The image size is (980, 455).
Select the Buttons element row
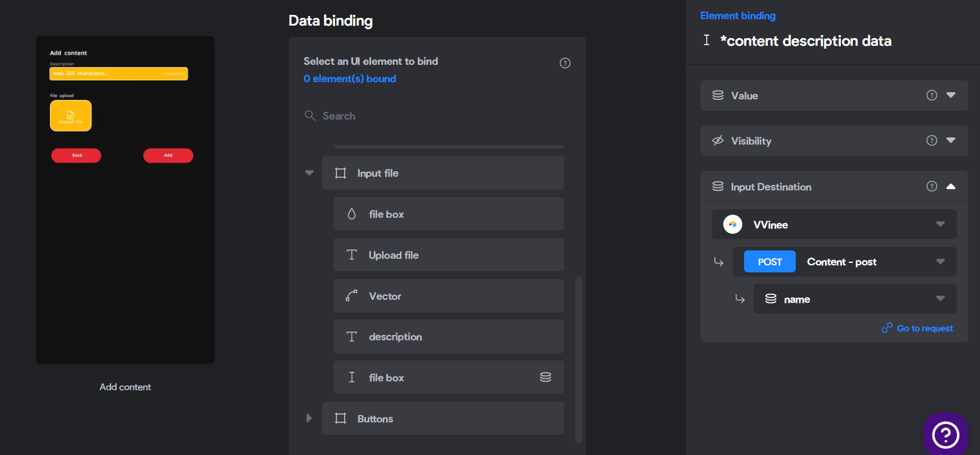pyautogui.click(x=443, y=418)
